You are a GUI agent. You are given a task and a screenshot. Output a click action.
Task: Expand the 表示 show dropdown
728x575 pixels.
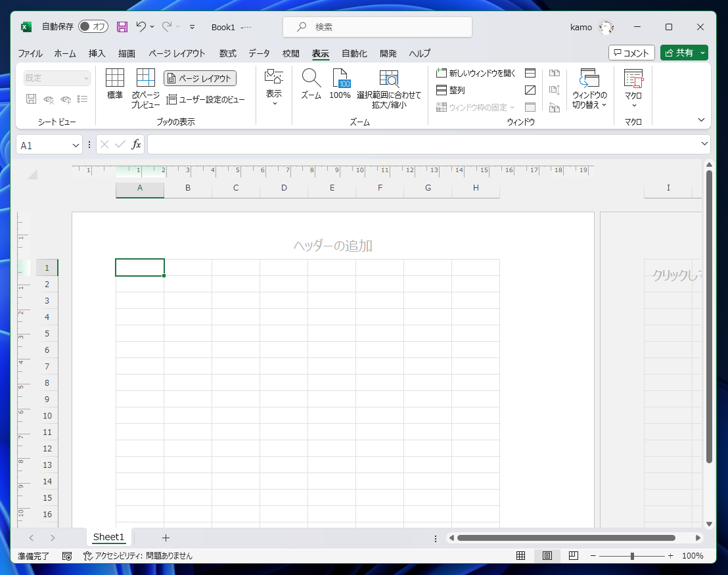[274, 94]
